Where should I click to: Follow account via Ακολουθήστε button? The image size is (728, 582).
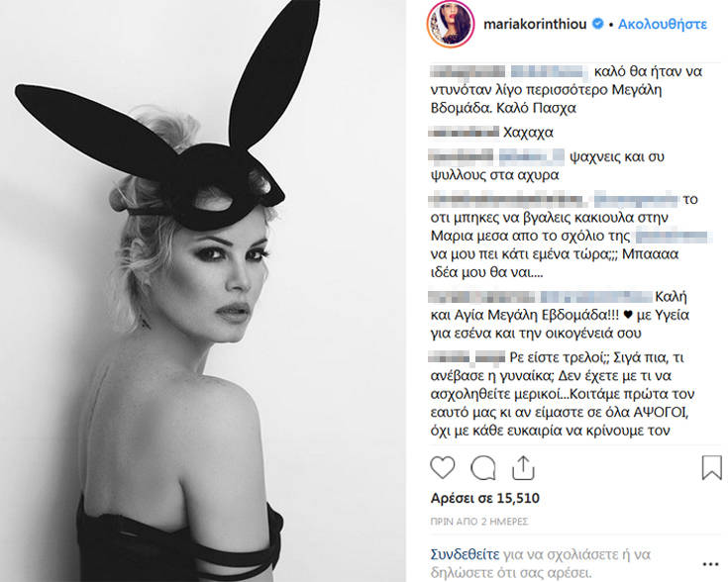click(x=662, y=24)
